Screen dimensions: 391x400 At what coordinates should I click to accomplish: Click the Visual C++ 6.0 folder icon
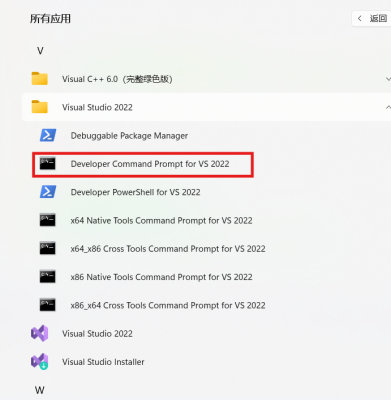pyautogui.click(x=40, y=79)
